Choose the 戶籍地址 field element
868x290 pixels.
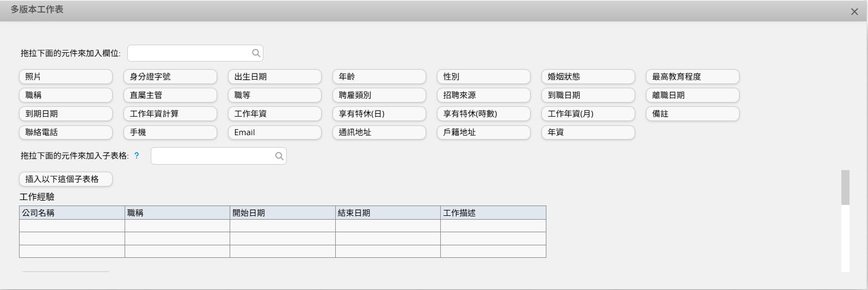coord(484,132)
